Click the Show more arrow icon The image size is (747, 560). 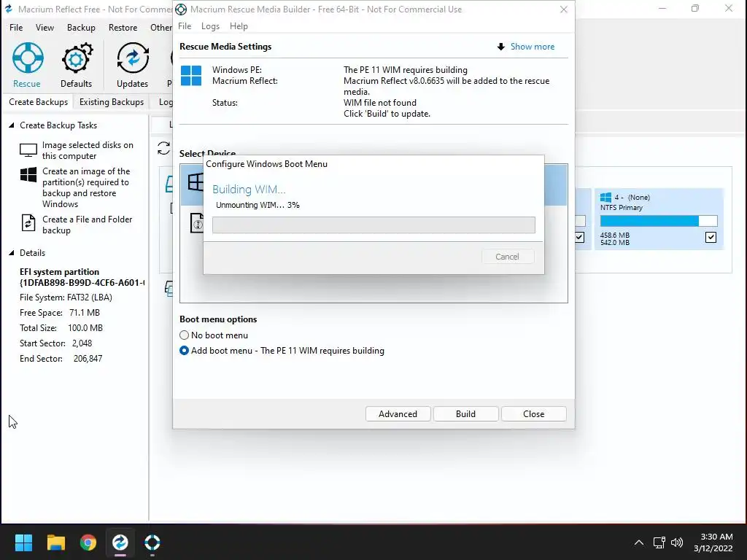coord(500,47)
